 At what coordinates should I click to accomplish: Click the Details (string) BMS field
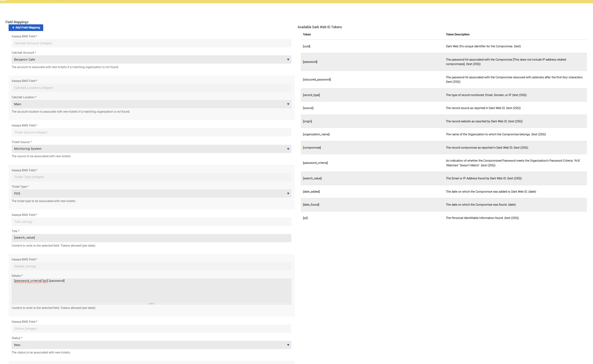pos(151,266)
